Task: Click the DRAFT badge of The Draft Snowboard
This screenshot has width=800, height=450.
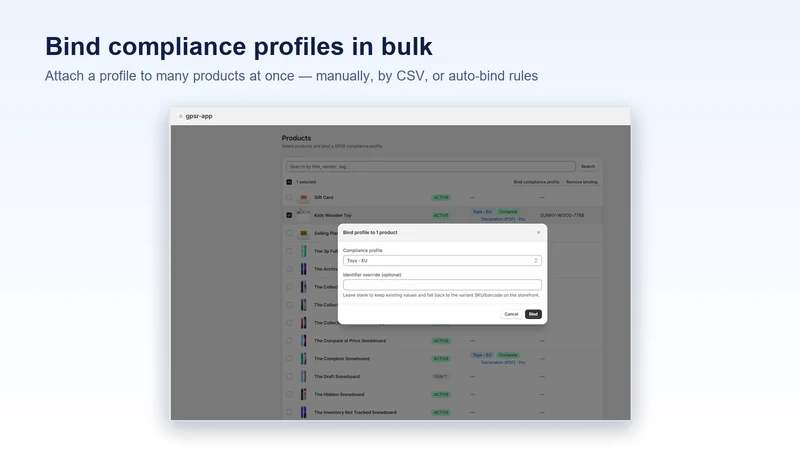Action: [440, 377]
